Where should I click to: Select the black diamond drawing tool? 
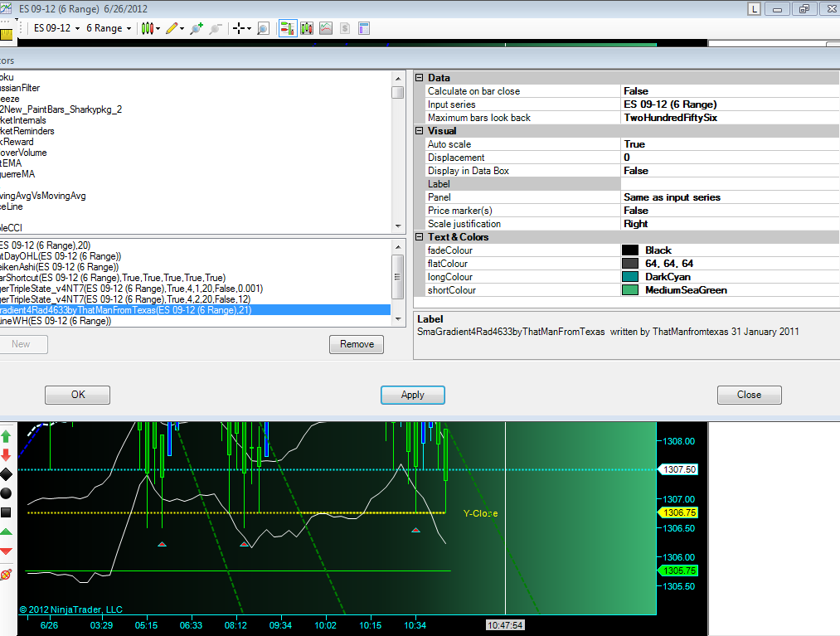pos(6,474)
